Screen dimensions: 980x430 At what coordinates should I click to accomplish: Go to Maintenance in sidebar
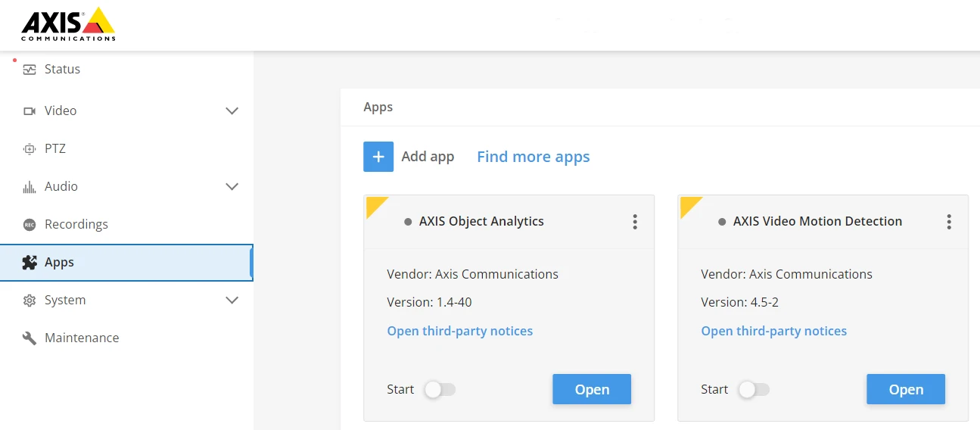click(82, 338)
